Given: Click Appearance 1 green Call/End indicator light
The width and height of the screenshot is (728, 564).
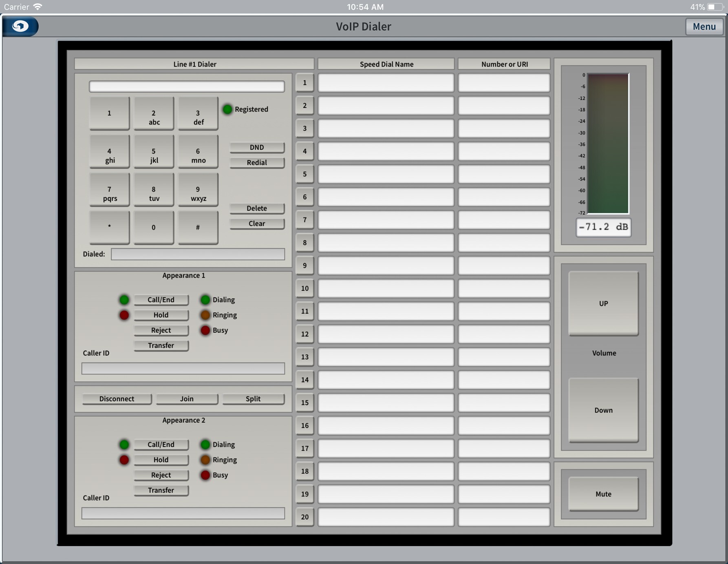Looking at the screenshot, I should pos(124,300).
